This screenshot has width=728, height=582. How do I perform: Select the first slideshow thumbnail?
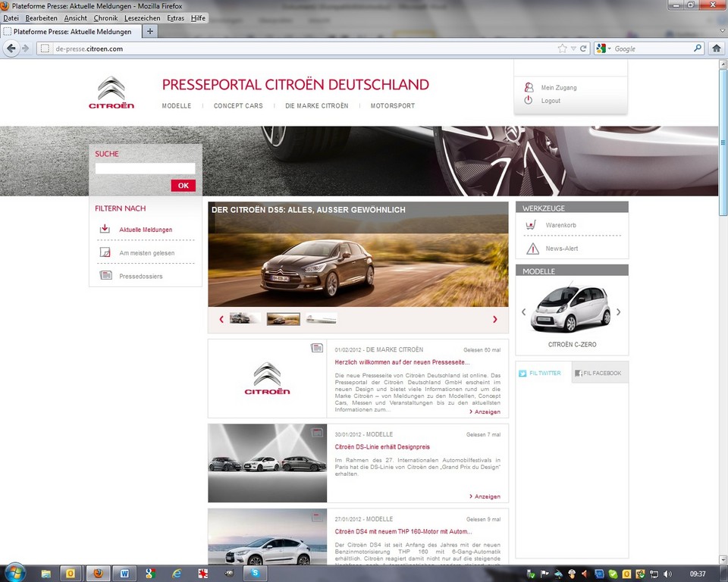point(245,318)
